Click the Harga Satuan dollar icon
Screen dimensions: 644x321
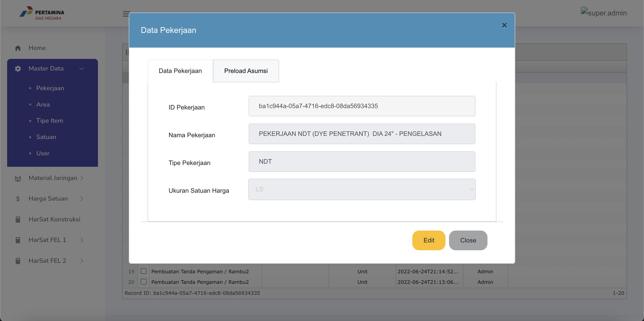click(x=18, y=199)
